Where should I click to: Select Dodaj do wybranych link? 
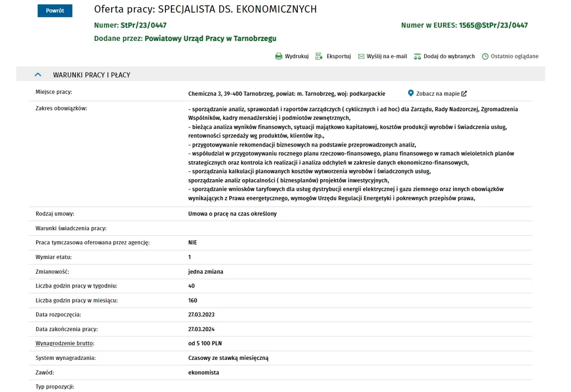449,56
